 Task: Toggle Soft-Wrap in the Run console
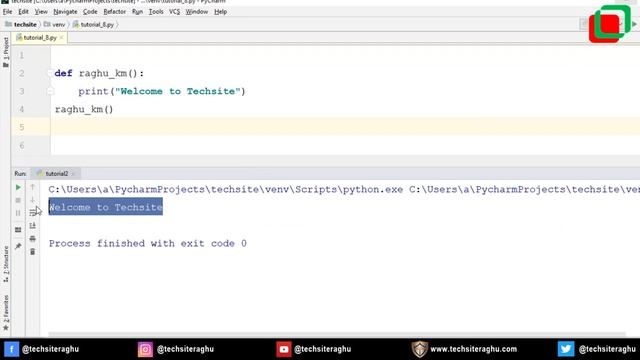coord(33,212)
